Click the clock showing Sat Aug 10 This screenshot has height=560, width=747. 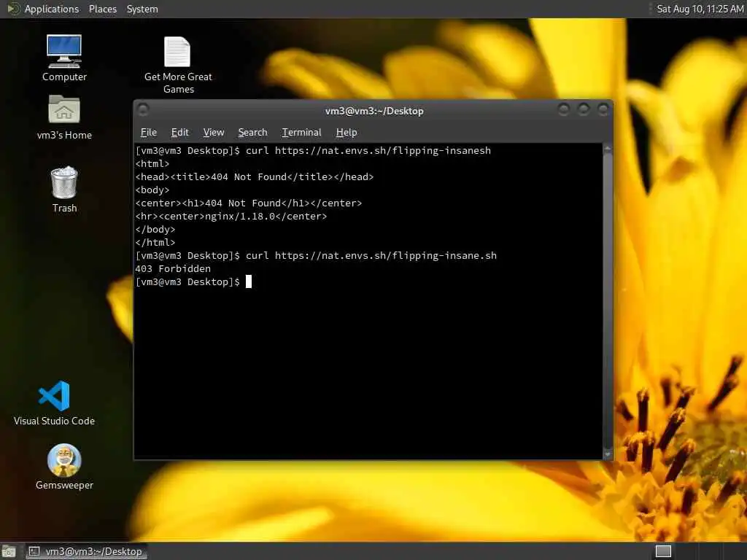[x=700, y=9]
